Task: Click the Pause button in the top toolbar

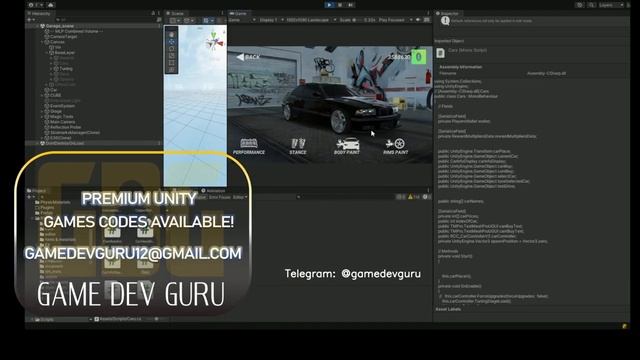Action: coord(340,5)
